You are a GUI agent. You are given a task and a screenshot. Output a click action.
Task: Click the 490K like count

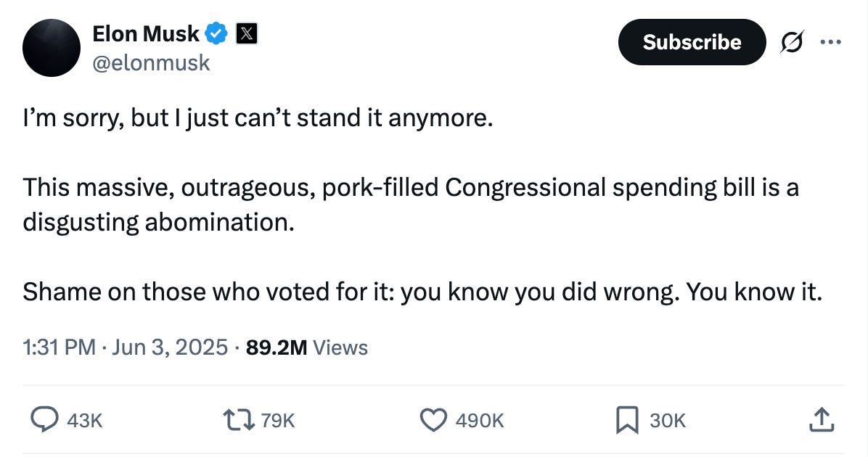[x=480, y=419]
